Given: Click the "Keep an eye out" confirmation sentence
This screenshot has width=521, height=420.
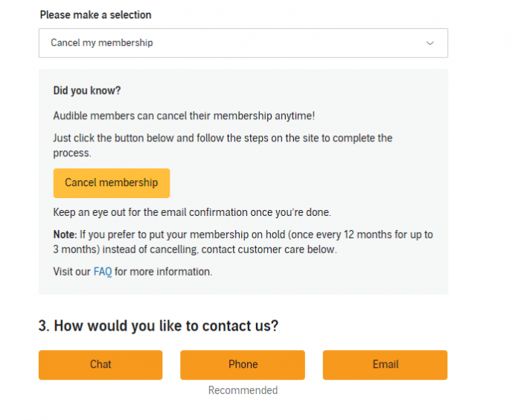Looking at the screenshot, I should pyautogui.click(x=192, y=211).
